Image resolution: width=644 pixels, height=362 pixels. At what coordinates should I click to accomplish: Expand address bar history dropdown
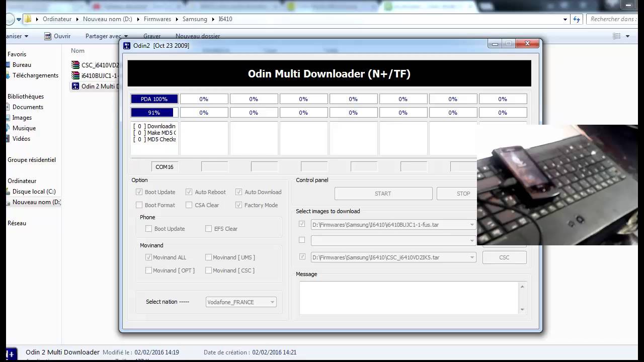click(565, 19)
